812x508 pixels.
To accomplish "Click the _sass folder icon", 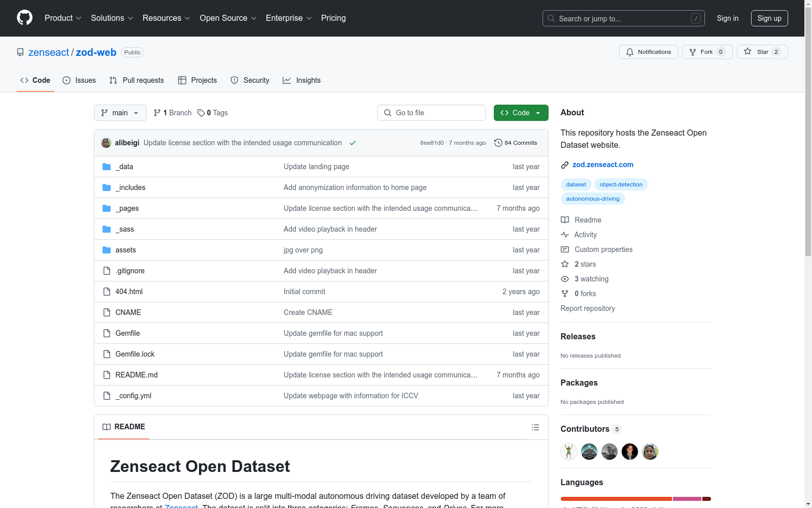I will (x=107, y=229).
